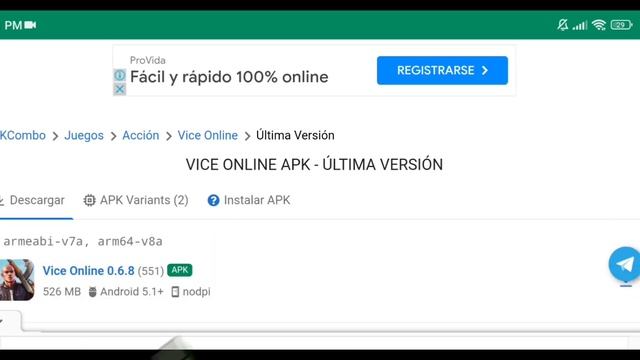Click the Última Versión breadcrumb text

pyautogui.click(x=295, y=135)
